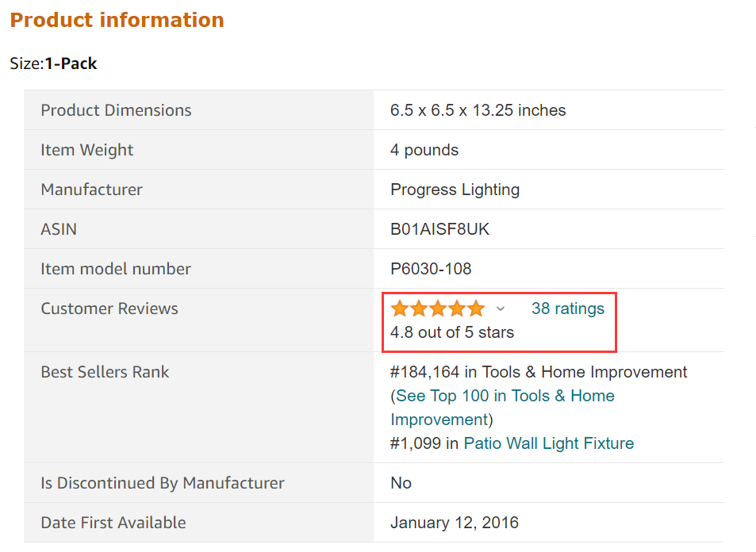Click the 6.5 x 6.5 x 13.25 inches value
Image resolution: width=756 pixels, height=552 pixels.
click(478, 110)
